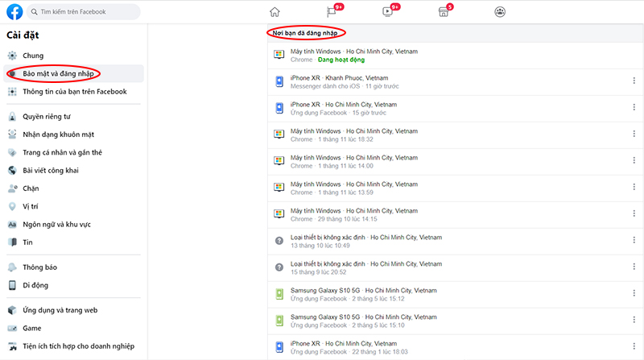Go to Ứng dụng và trang web settings

(73, 310)
